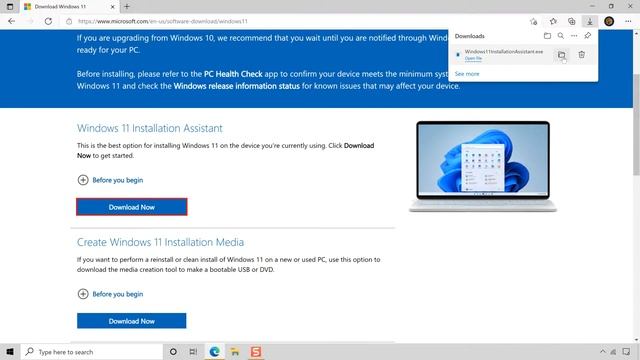This screenshot has height=360, width=640.
Task: Click the address bar URL
Action: (162, 21)
